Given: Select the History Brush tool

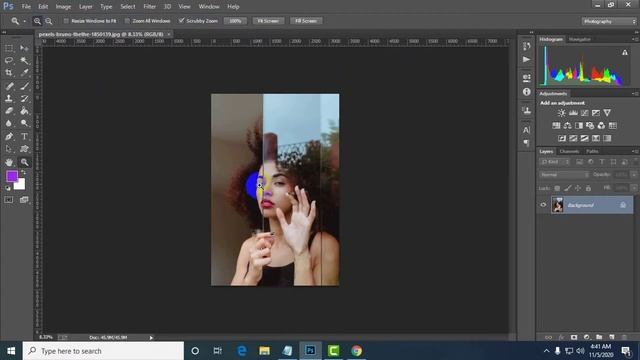Looking at the screenshot, I should point(24,98).
